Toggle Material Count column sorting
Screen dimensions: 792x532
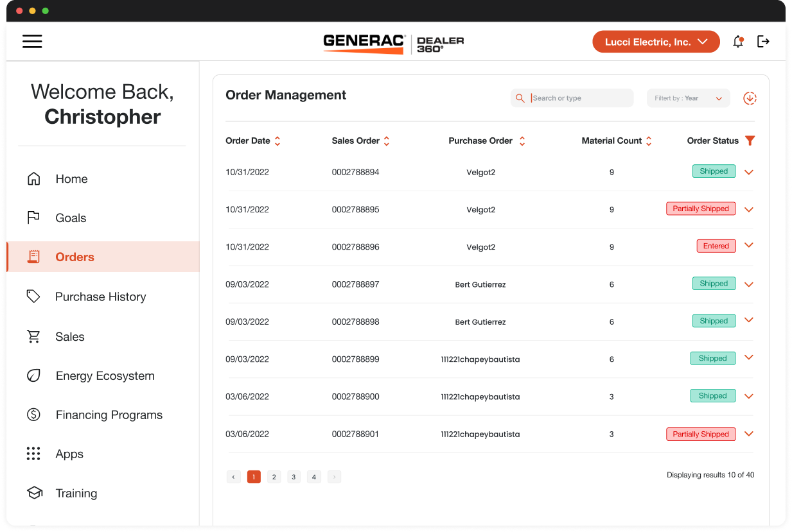(649, 141)
